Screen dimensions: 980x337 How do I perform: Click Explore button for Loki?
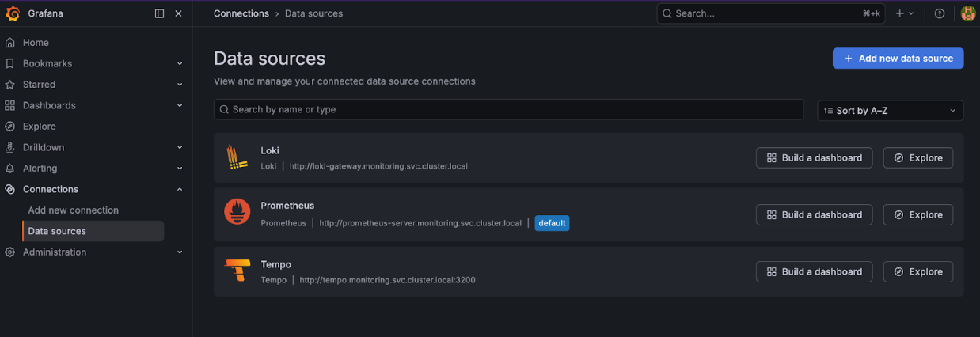pos(918,157)
